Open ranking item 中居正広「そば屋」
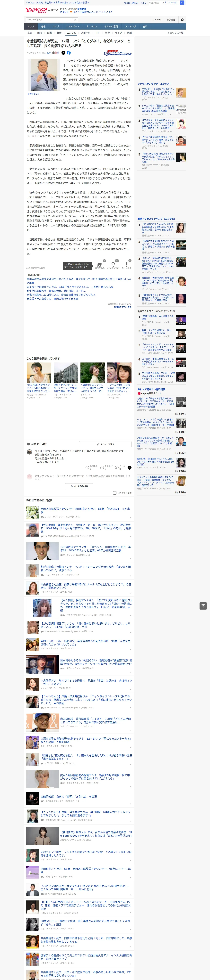Screen dimensions: 210x980 (x=158, y=92)
